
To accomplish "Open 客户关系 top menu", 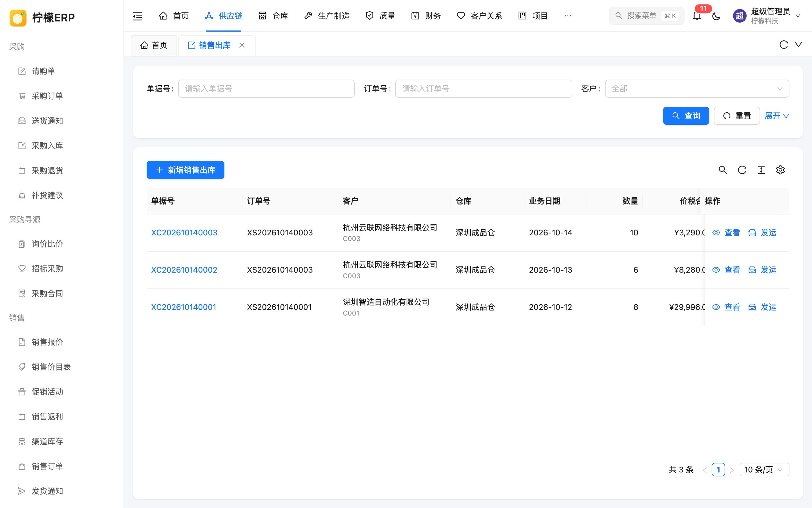I will (x=480, y=16).
